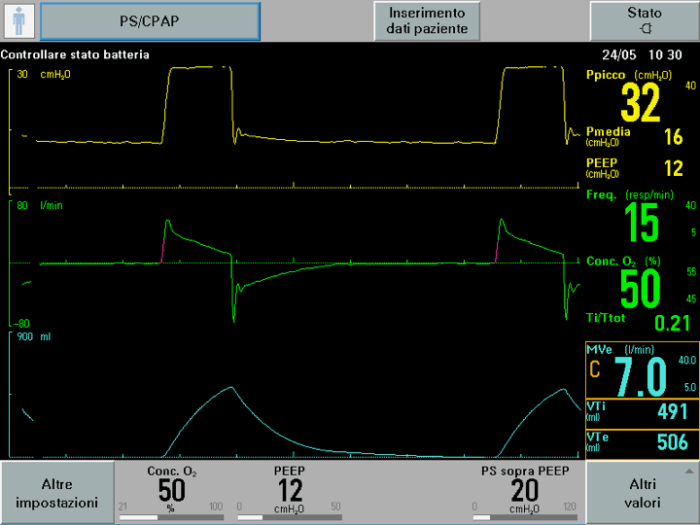This screenshot has height=525, width=700.
Task: Click the adult patient category icon
Action: point(19,21)
